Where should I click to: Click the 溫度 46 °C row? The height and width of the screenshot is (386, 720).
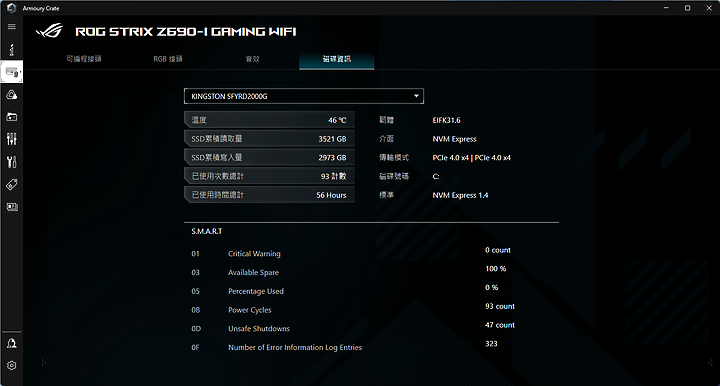(x=269, y=120)
